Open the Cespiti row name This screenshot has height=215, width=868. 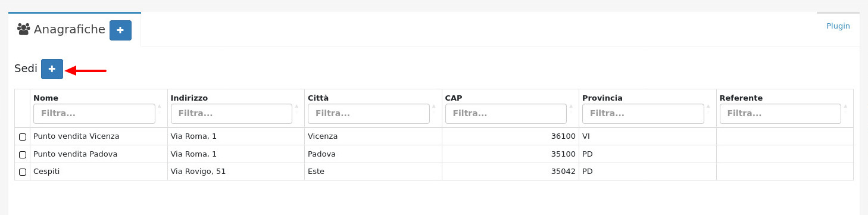[46, 172]
